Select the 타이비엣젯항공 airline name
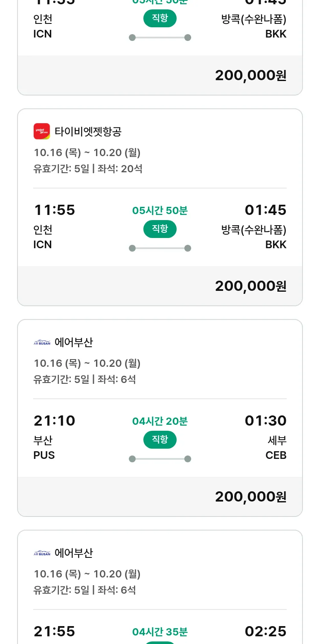Viewport: 320px width, 644px height. (88, 131)
